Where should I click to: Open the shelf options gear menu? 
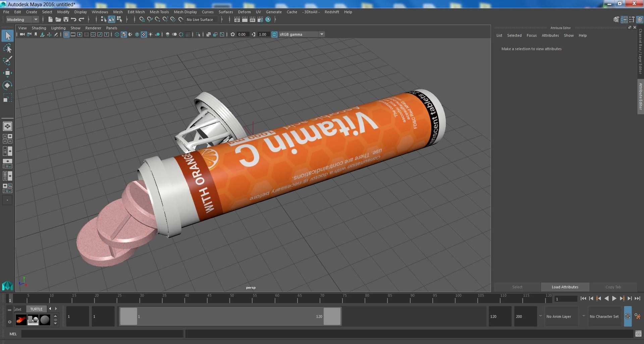point(9,322)
